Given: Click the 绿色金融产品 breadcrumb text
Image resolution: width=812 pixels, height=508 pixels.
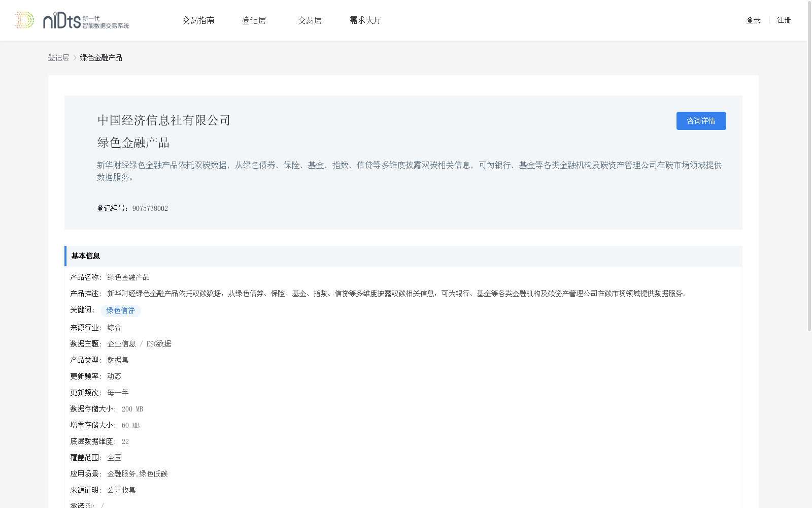Looking at the screenshot, I should 101,58.
